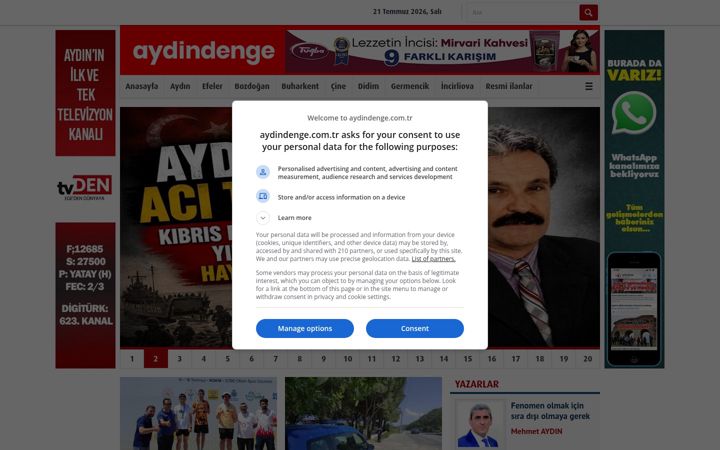Select slide number 3
The width and height of the screenshot is (720, 450).
coord(180,359)
